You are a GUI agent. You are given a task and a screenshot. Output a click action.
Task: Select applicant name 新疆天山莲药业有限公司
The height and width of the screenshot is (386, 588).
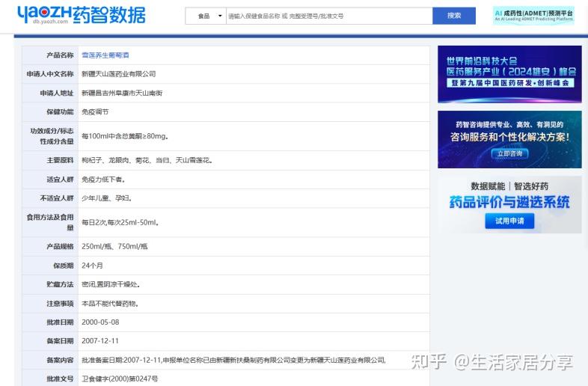tap(118, 74)
